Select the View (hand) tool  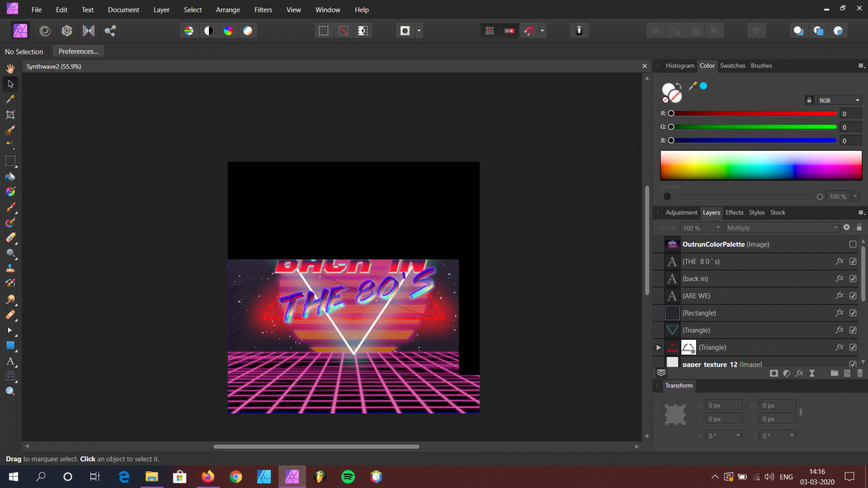pyautogui.click(x=10, y=68)
